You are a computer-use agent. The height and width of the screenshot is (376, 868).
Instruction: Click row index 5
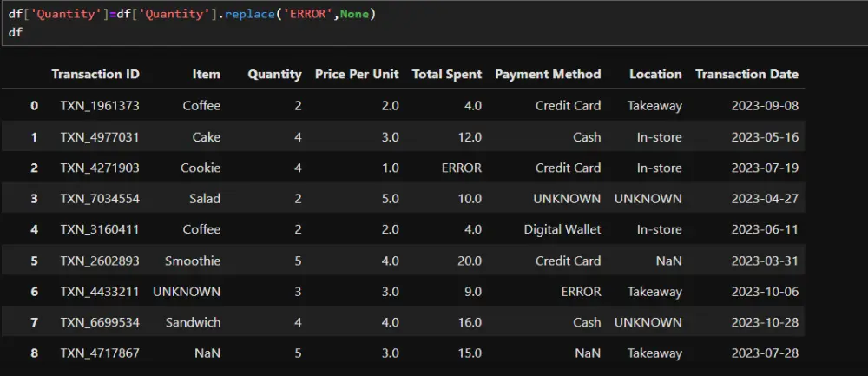35,261
